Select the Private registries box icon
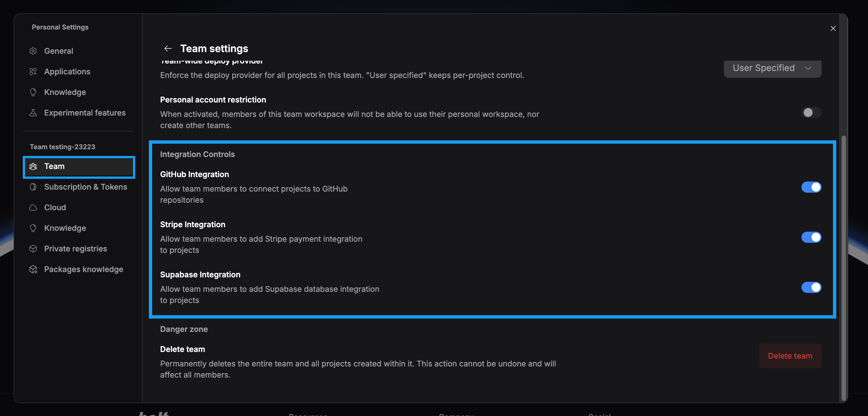 tap(33, 248)
